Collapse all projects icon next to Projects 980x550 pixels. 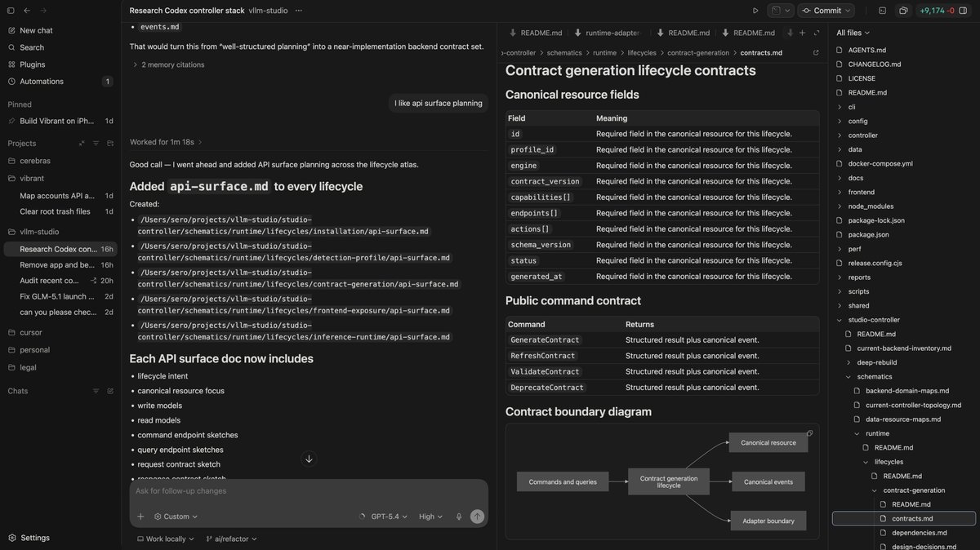(x=81, y=144)
